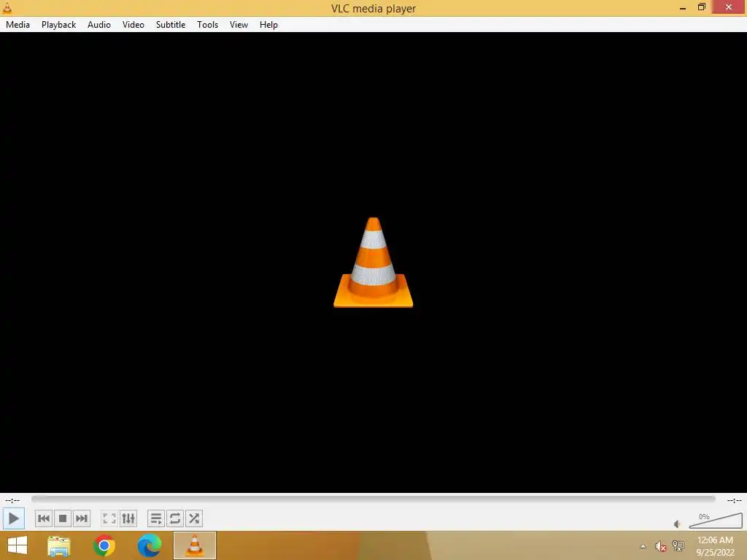Launch Google Chrome from taskbar
Screen dimensions: 747x560
pyautogui.click(x=104, y=545)
